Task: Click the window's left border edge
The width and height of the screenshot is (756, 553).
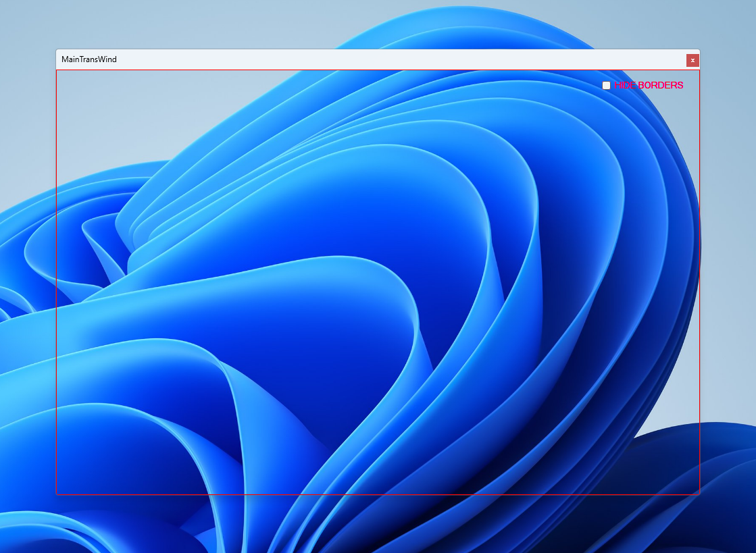Action: tap(56, 284)
